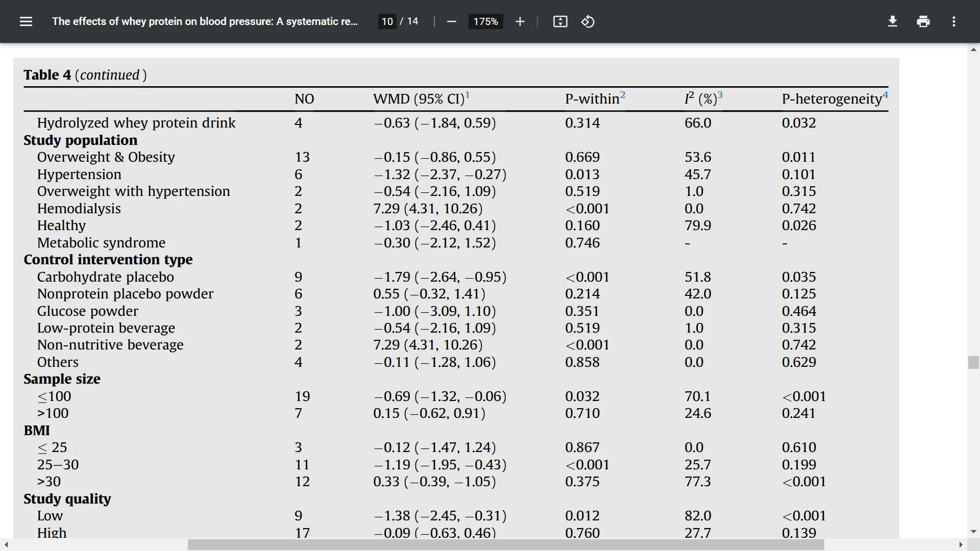This screenshot has width=980, height=551.
Task: Click the 'Others' row label
Action: coord(58,362)
